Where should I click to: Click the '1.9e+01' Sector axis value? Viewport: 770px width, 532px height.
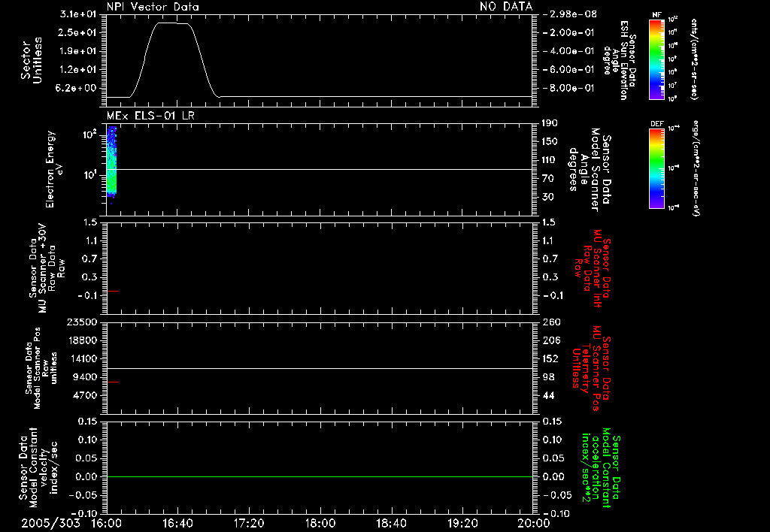78,51
